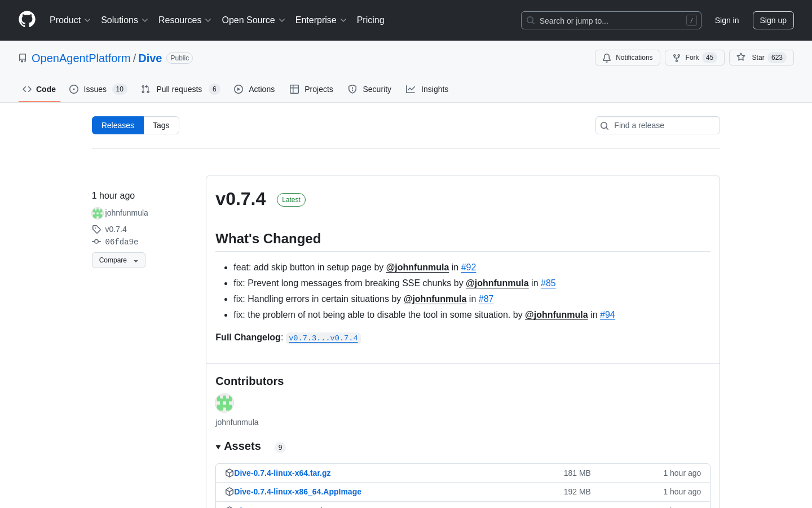Viewport: 812px width, 508px height.
Task: Switch to the Actions tab
Action: tap(254, 89)
